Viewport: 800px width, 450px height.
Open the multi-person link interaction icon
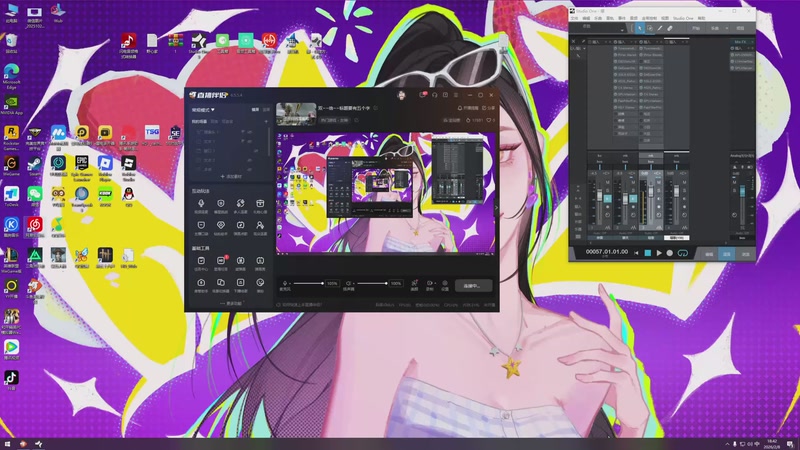click(240, 204)
